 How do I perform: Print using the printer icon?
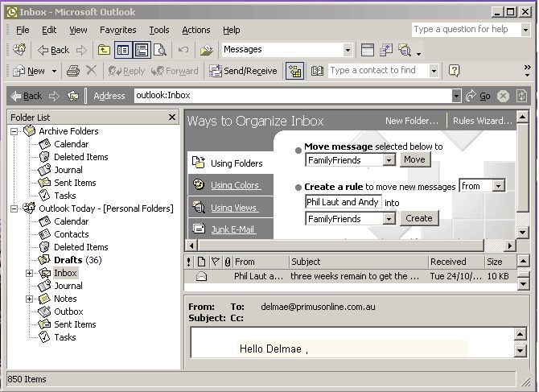click(73, 71)
